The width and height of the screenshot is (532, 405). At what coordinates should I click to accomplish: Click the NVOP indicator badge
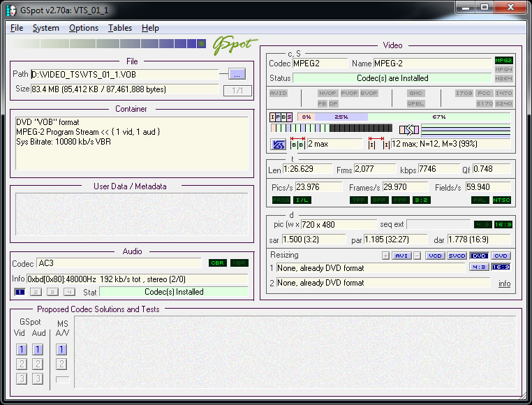(x=327, y=93)
